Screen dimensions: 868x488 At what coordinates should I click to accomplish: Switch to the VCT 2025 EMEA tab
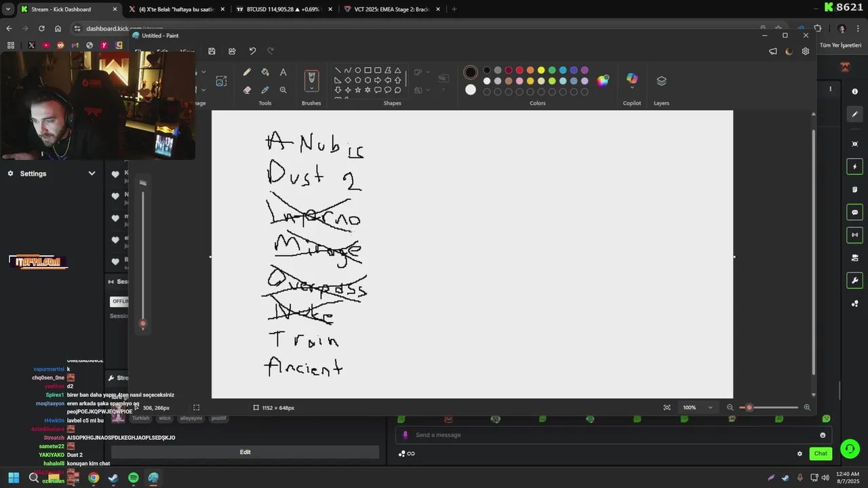click(x=393, y=9)
